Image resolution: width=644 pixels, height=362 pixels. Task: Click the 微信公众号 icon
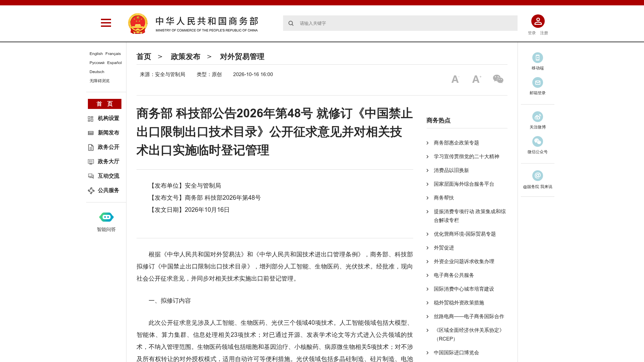click(538, 141)
